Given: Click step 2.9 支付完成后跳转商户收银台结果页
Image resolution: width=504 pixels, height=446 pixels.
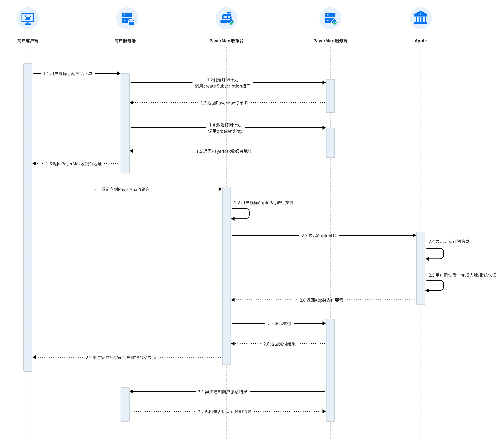Looking at the screenshot, I should 121,357.
